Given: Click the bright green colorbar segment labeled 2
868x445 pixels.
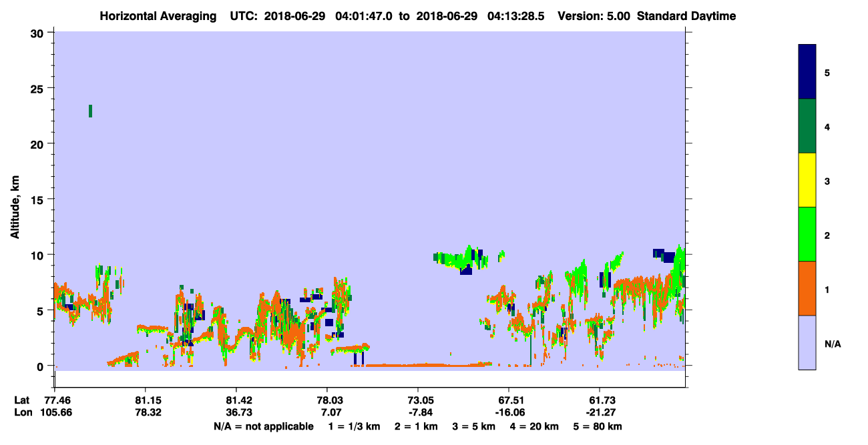Looking at the screenshot, I should pos(807,234).
